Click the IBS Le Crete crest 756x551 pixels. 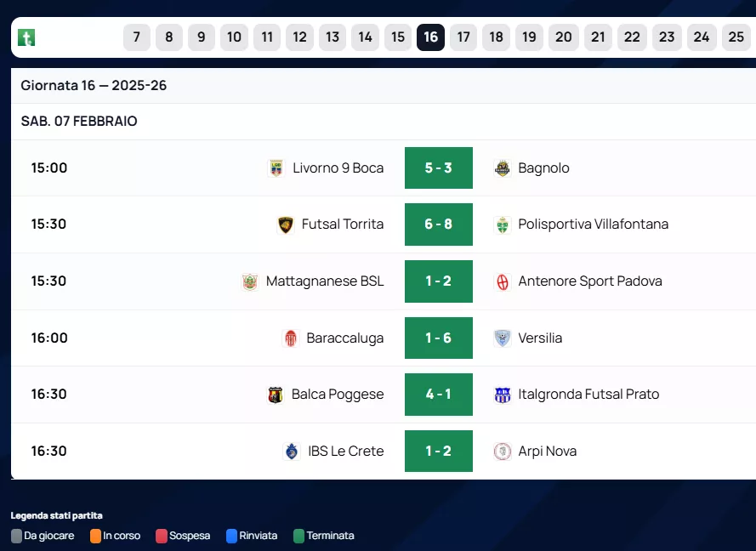[x=292, y=452]
